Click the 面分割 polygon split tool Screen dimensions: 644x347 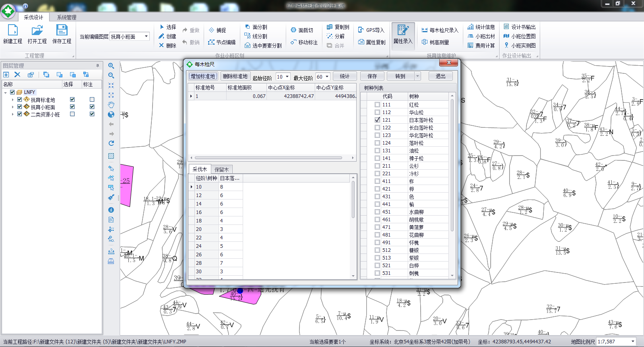(x=256, y=27)
